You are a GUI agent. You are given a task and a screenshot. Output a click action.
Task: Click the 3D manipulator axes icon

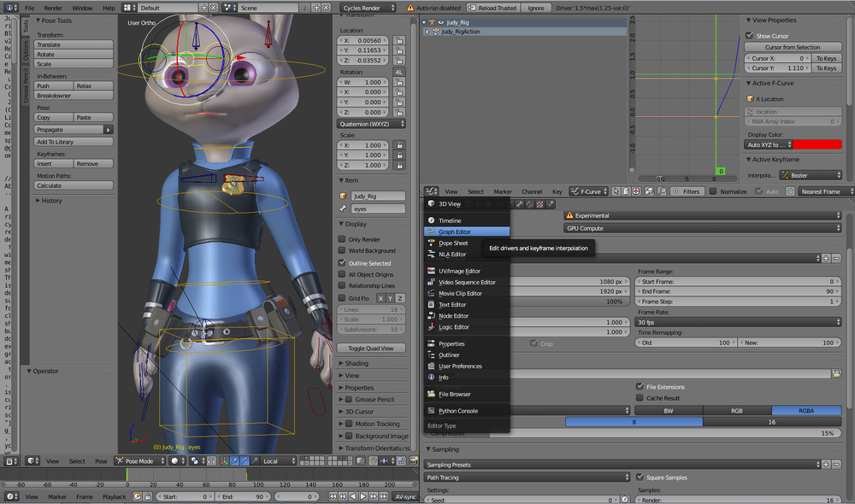pos(224,461)
